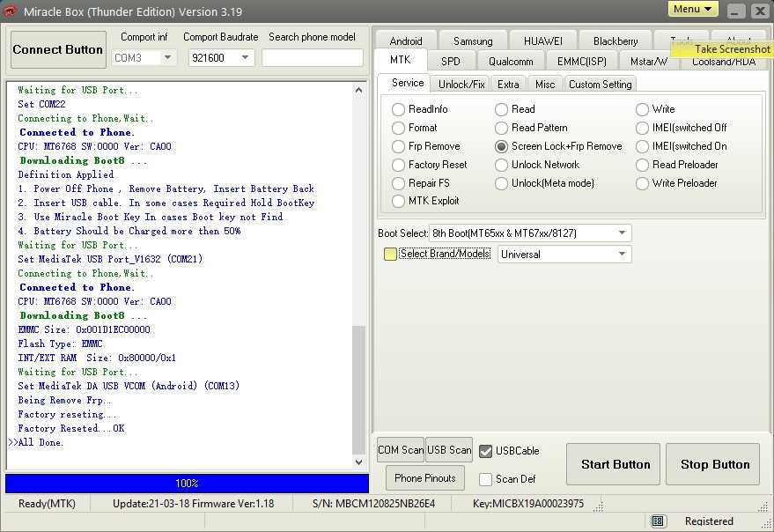Toggle the USBCable checkbox
This screenshot has height=532, width=774.
click(485, 451)
